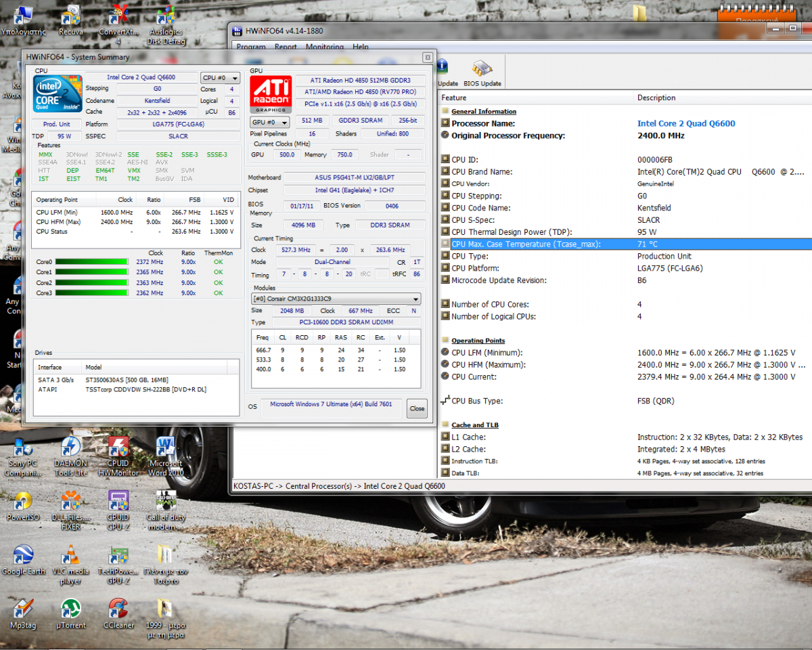Open the ConvertXtoDVD 4 desktop shortcut
This screenshot has height=650, width=812.
(x=119, y=26)
